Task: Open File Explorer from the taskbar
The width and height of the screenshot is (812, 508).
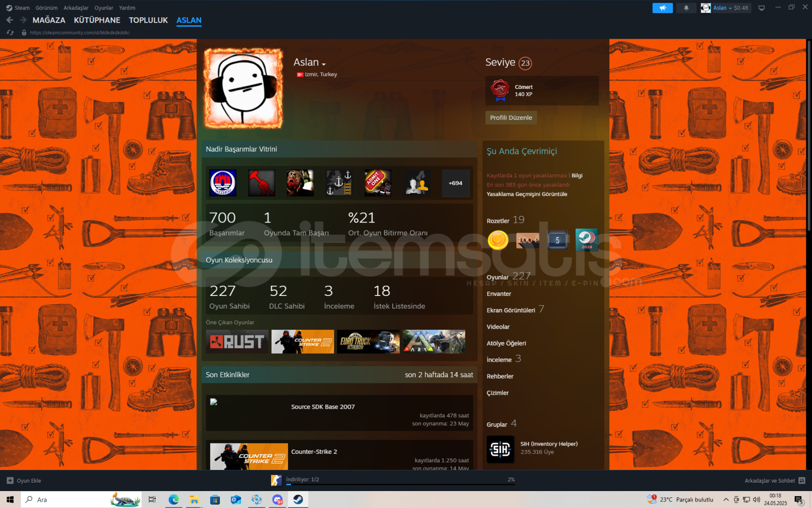Action: tap(194, 500)
